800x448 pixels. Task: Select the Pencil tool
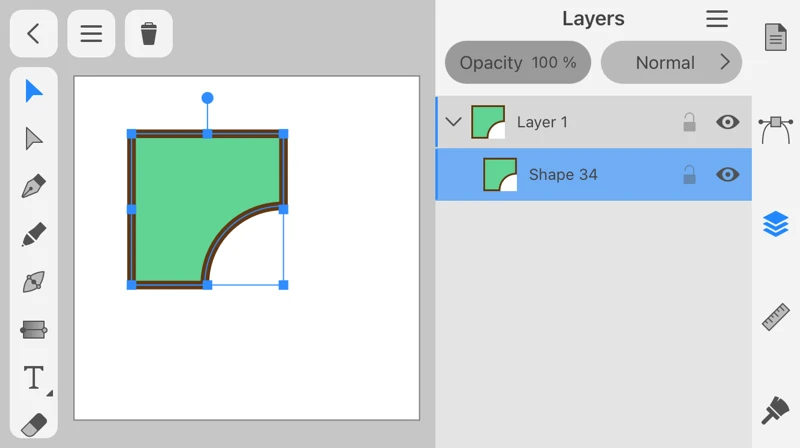click(34, 235)
